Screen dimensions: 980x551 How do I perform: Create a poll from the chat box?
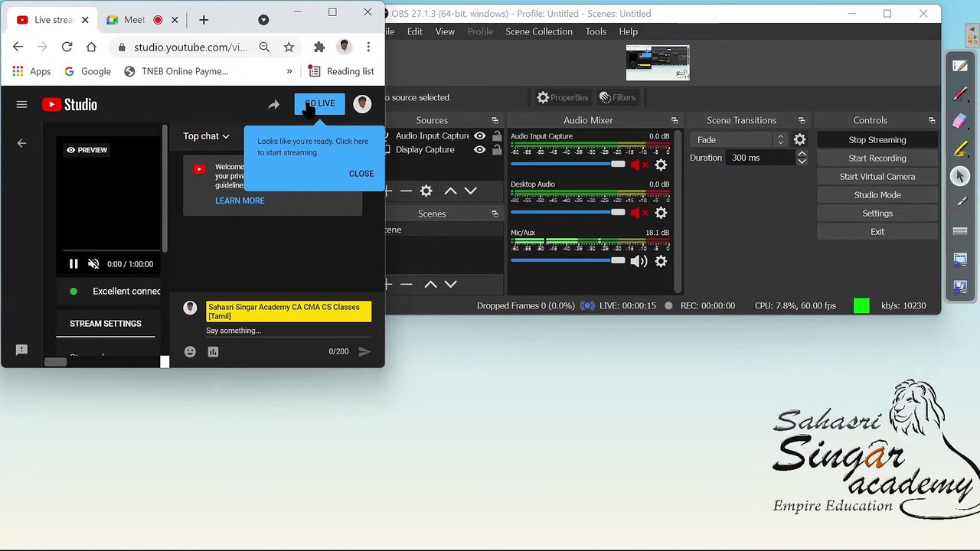point(213,352)
